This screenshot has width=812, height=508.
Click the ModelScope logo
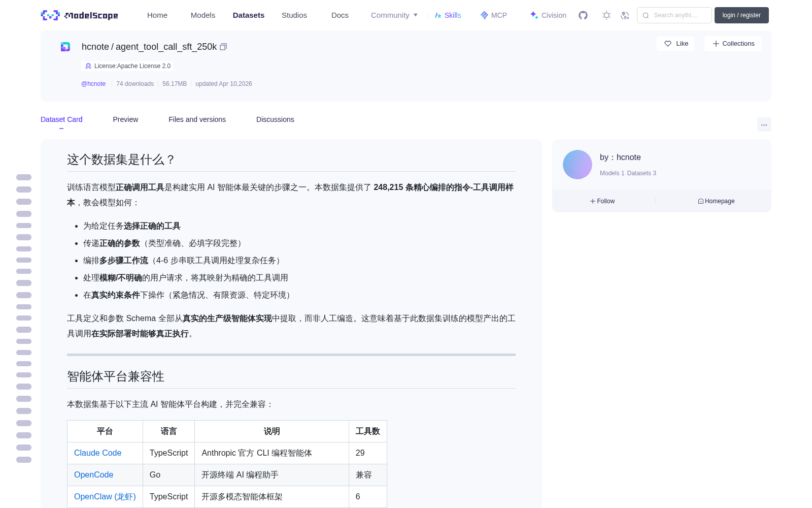tap(80, 15)
